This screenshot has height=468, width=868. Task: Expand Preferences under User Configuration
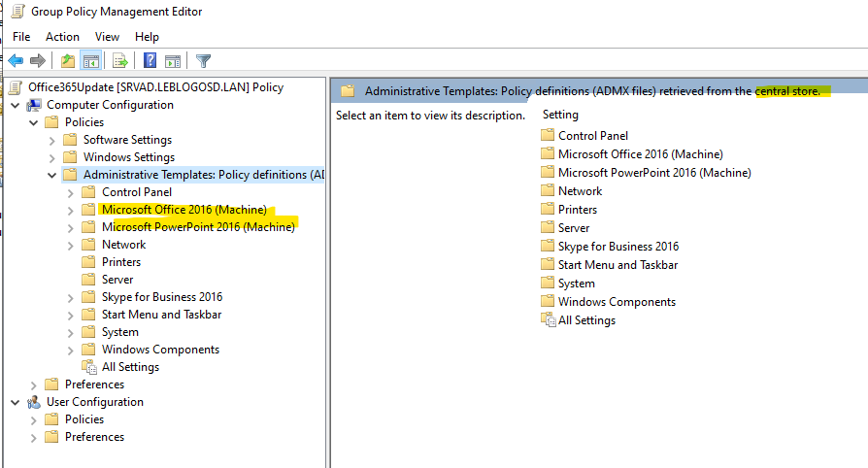tap(34, 438)
